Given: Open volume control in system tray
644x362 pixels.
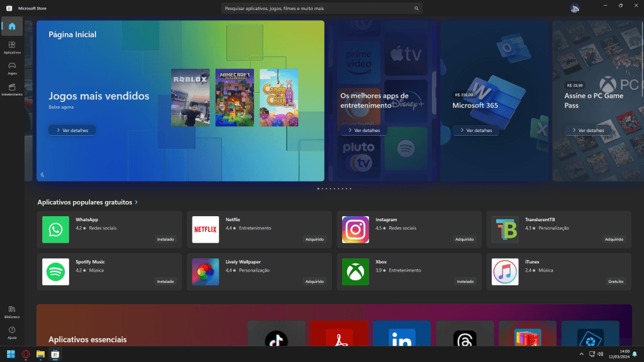Looking at the screenshot, I should 600,354.
